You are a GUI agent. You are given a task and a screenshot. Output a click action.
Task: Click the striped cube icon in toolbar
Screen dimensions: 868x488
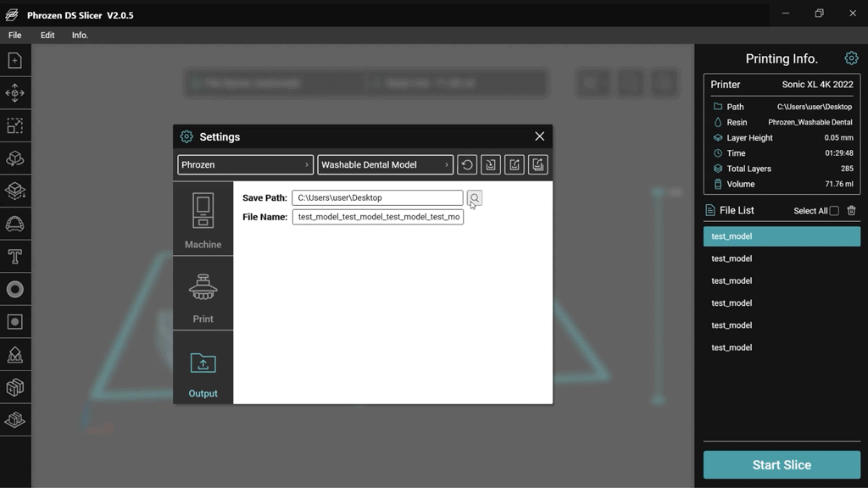click(x=15, y=387)
